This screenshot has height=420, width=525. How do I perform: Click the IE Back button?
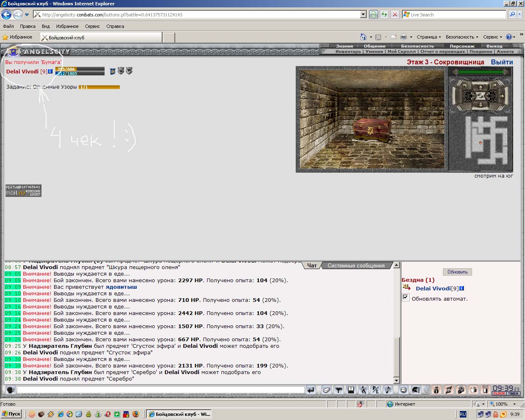[6, 15]
